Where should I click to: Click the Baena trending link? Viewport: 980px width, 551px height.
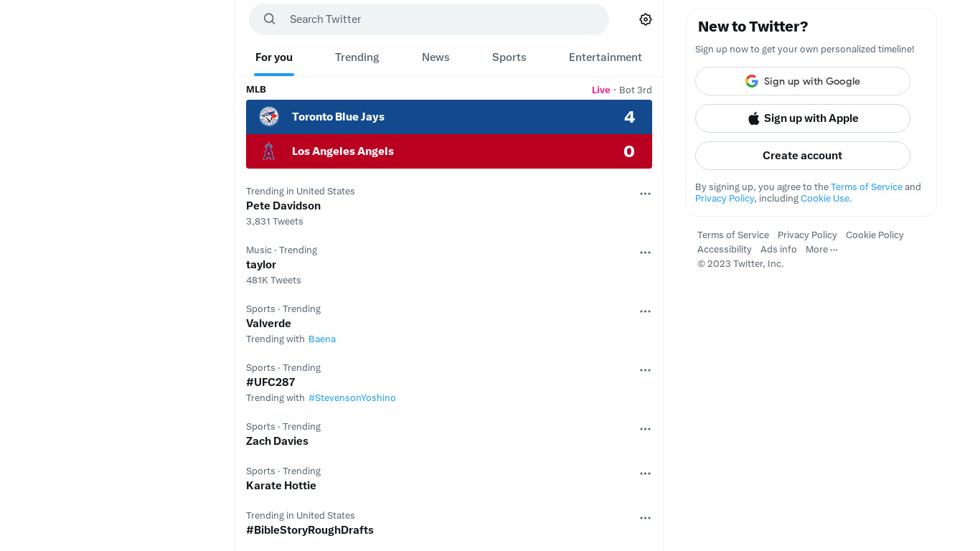tap(322, 339)
